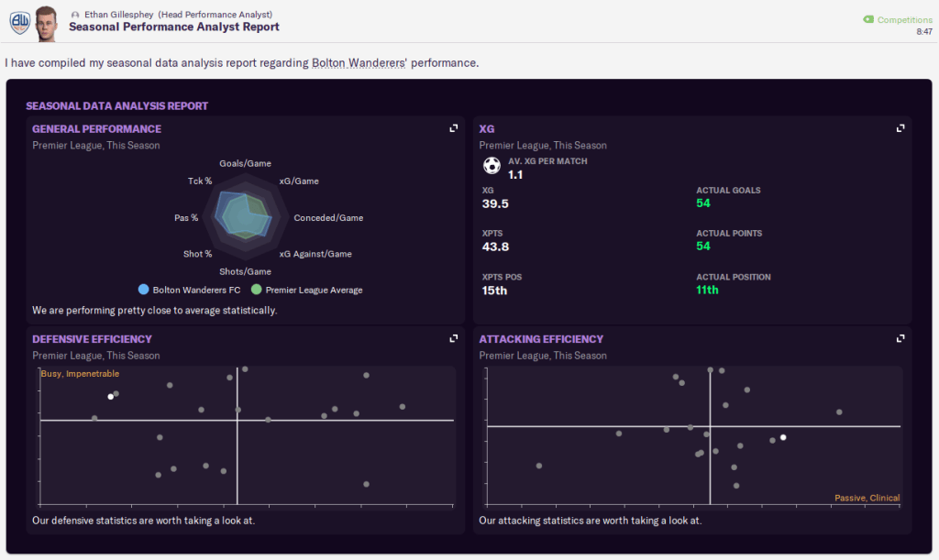Click the Bolton Wanderers club badge
939x560 pixels.
18,23
